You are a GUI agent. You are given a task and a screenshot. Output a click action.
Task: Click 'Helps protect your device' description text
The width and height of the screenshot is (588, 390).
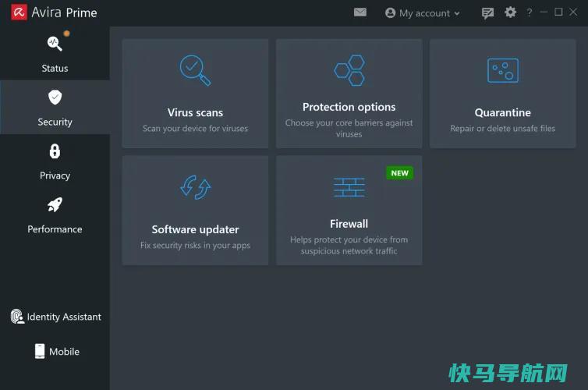(349, 245)
